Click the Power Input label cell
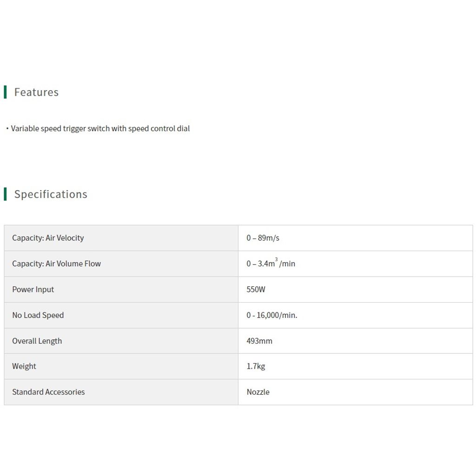The width and height of the screenshot is (476, 476). [x=121, y=289]
